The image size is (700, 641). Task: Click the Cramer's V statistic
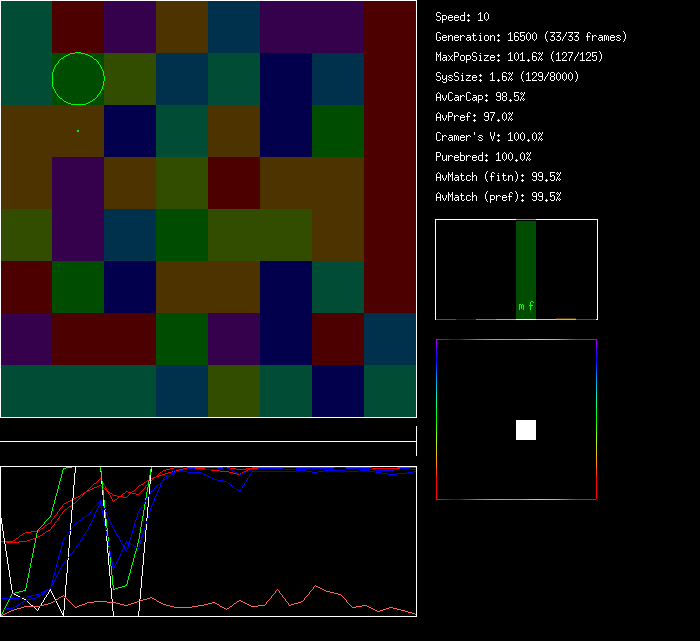tap(489, 137)
